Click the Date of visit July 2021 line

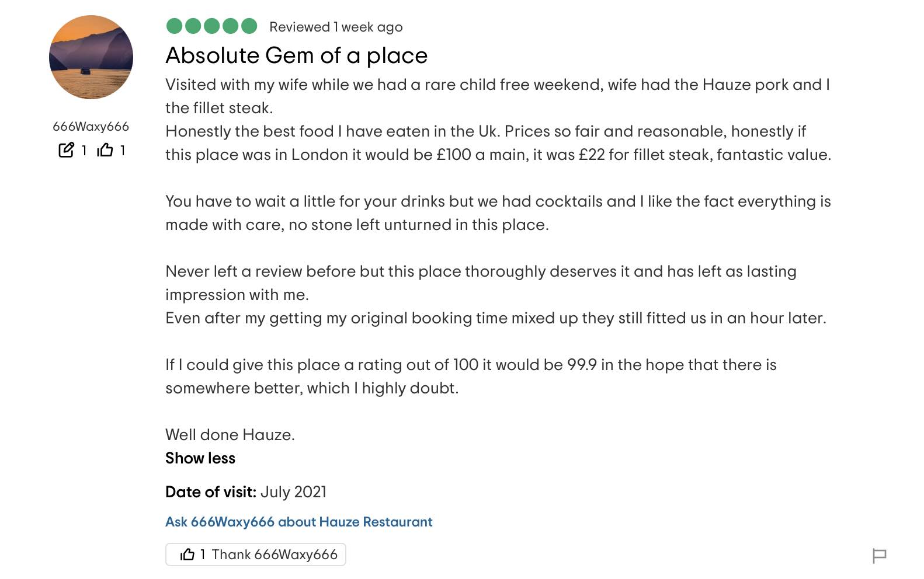tap(246, 492)
